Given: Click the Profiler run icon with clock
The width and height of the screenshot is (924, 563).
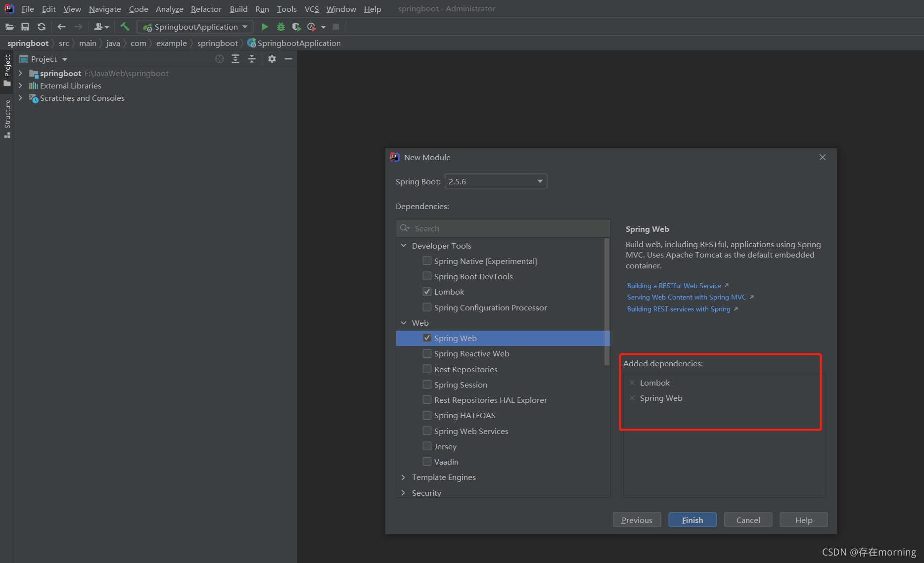Looking at the screenshot, I should (x=312, y=27).
